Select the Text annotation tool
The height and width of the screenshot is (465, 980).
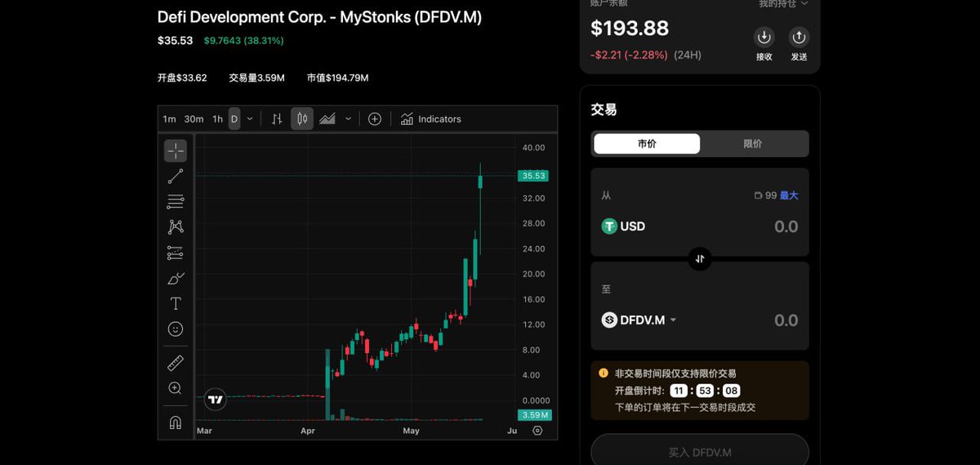176,303
